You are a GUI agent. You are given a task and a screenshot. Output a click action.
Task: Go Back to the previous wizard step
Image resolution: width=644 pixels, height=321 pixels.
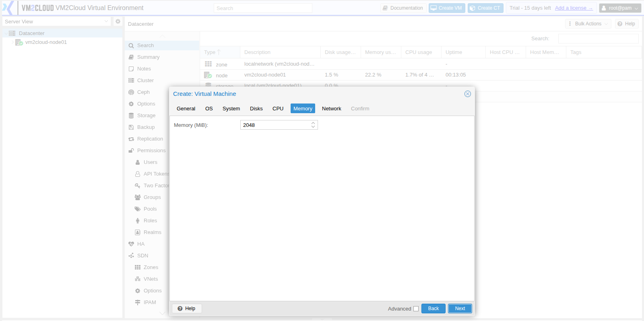pyautogui.click(x=433, y=309)
